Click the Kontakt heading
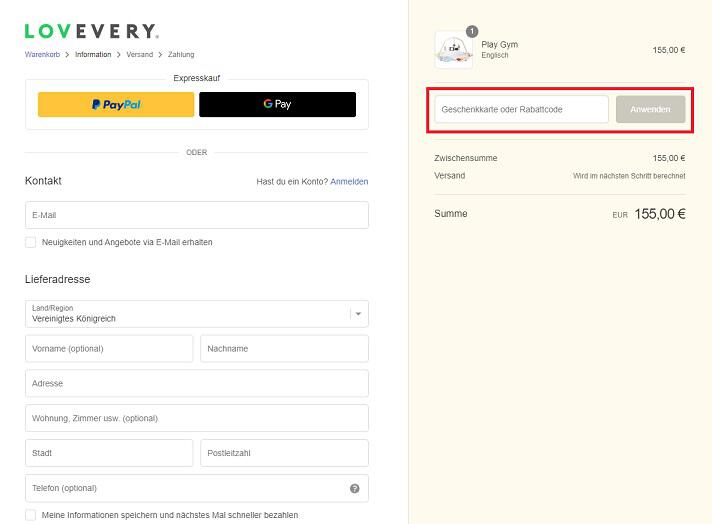Image resolution: width=712 pixels, height=524 pixels. point(43,181)
